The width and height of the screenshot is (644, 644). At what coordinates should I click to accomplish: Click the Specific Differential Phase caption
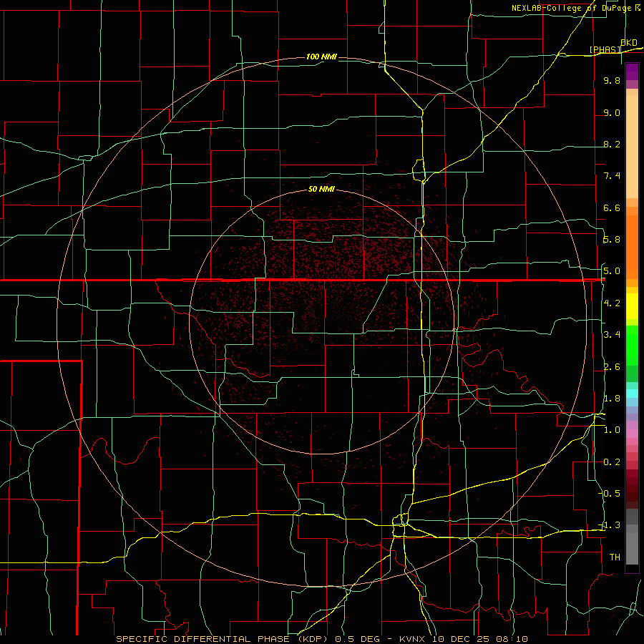[x=322, y=639]
